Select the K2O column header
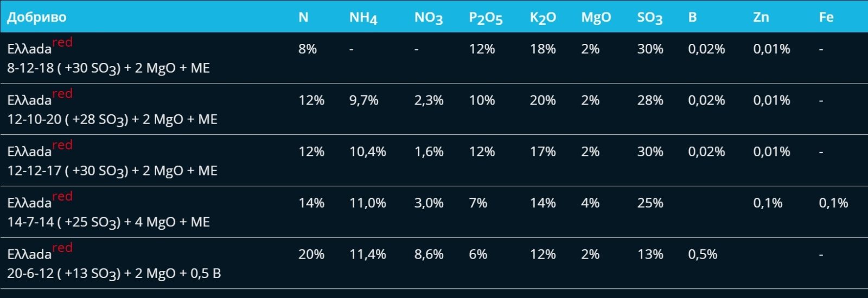868x298 pixels. tap(542, 18)
